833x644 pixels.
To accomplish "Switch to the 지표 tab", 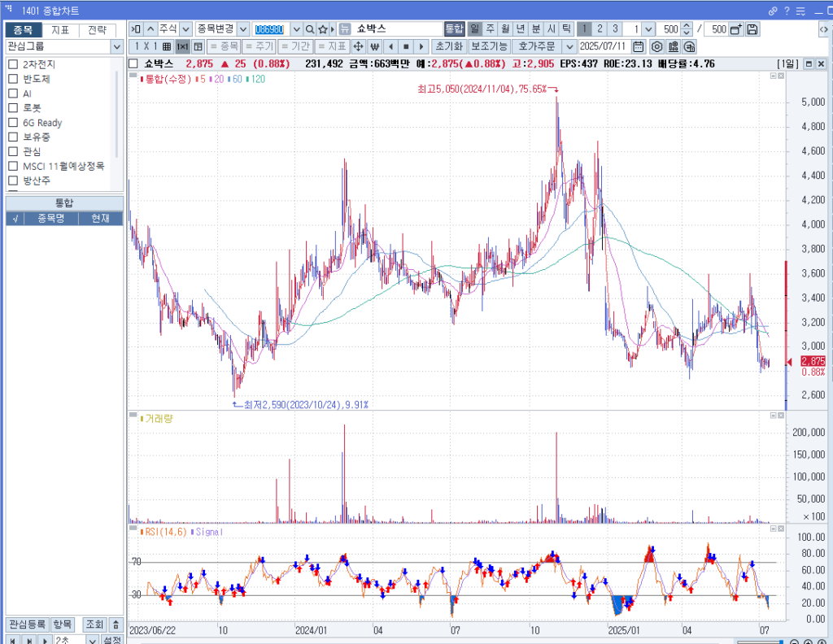I will 60,30.
